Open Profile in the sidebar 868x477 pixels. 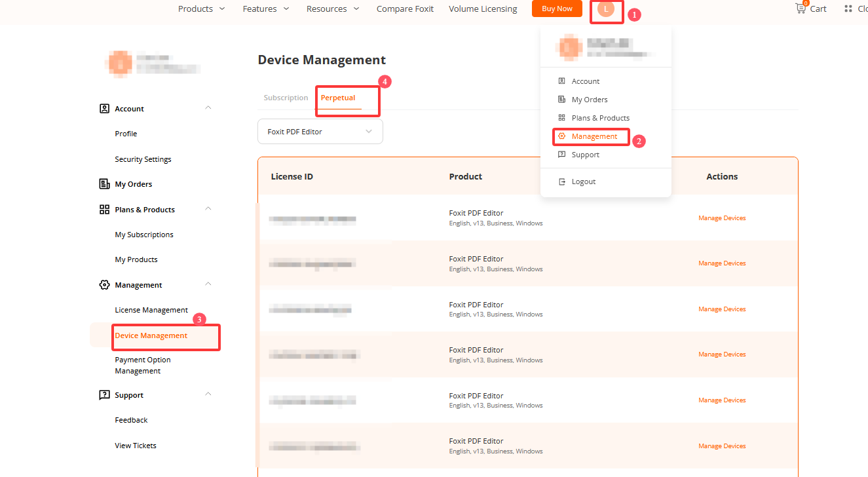126,134
